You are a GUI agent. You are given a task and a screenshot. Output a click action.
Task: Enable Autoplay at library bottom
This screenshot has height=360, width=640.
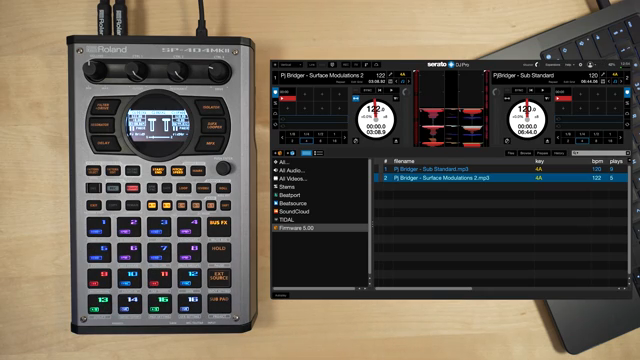click(281, 295)
